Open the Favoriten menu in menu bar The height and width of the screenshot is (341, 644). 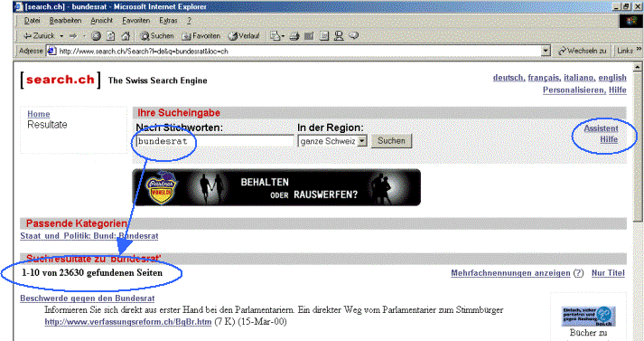(x=136, y=21)
